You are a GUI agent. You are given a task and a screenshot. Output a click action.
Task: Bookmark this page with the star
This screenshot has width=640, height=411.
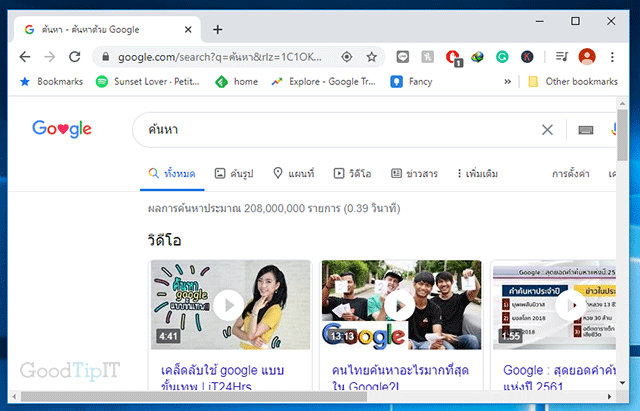click(x=371, y=57)
